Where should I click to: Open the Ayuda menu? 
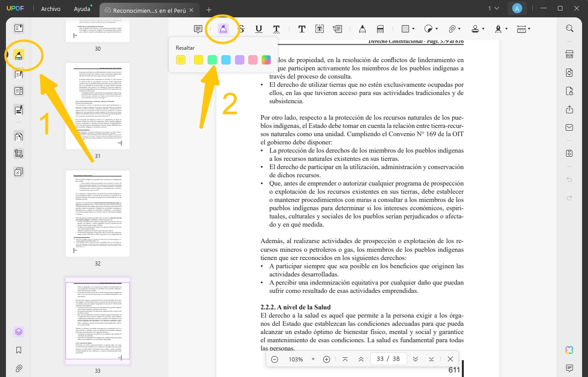click(82, 9)
